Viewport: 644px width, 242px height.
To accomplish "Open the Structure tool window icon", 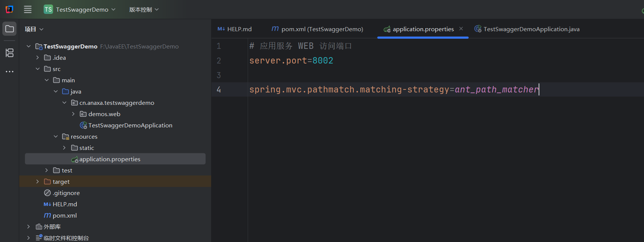I will click(x=10, y=53).
